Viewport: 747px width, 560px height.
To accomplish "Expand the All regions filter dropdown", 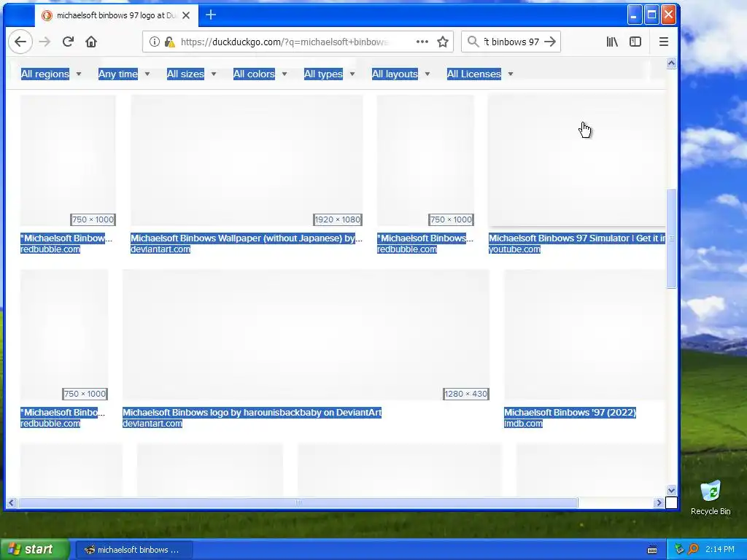I will coord(51,74).
